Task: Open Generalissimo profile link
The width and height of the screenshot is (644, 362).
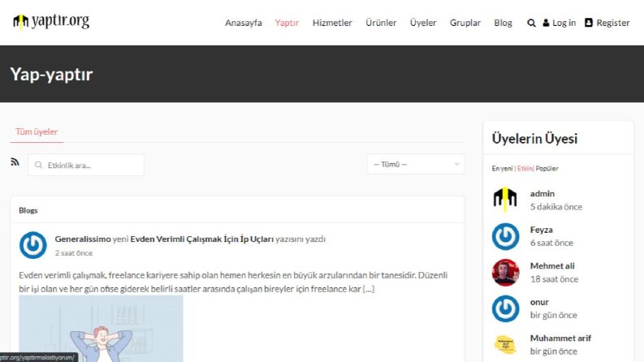Action: pyautogui.click(x=83, y=239)
